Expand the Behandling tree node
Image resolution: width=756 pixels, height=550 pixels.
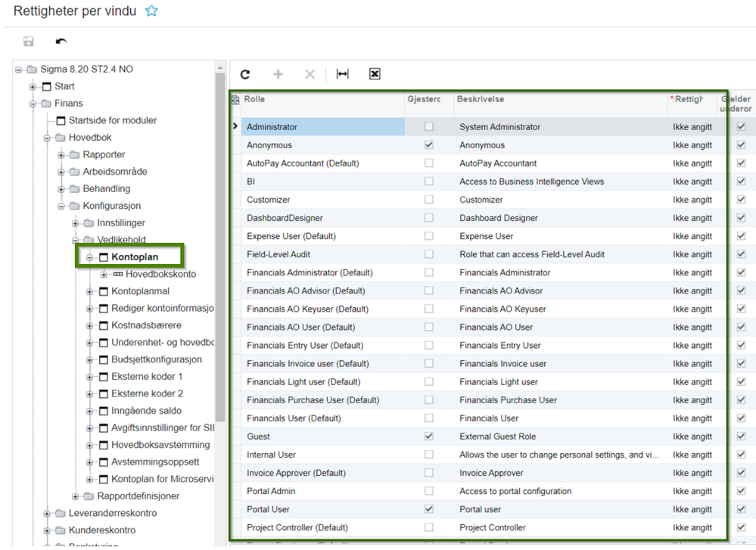click(x=61, y=189)
